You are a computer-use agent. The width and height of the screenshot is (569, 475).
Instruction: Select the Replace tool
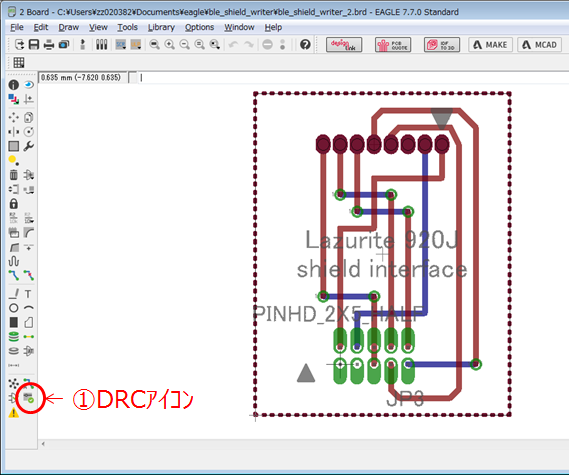(x=29, y=189)
